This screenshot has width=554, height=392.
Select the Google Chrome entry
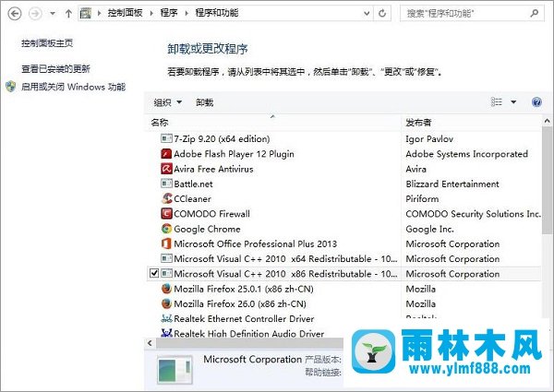[207, 229]
